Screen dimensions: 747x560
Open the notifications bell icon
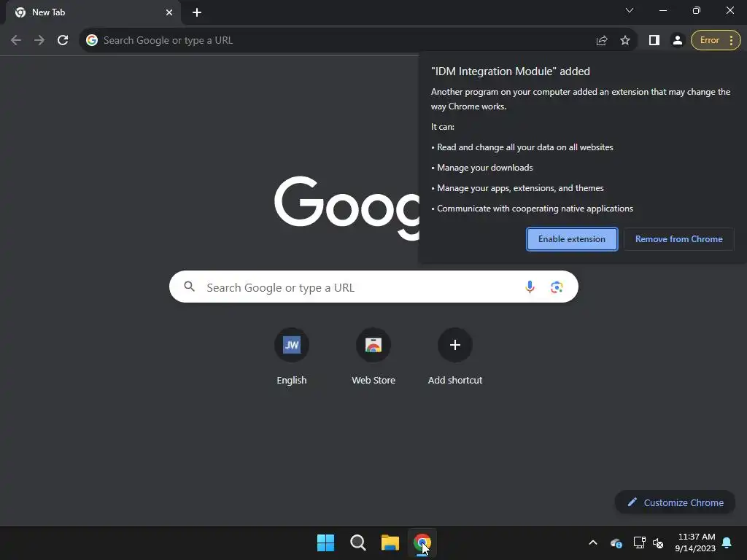point(727,542)
